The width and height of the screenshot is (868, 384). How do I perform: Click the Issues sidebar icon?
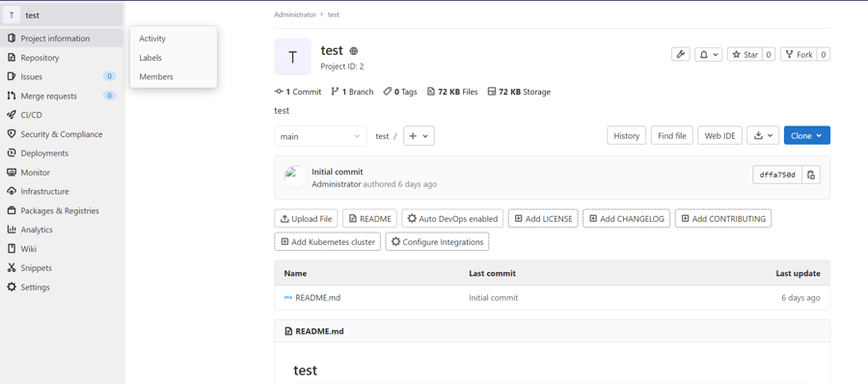click(11, 76)
